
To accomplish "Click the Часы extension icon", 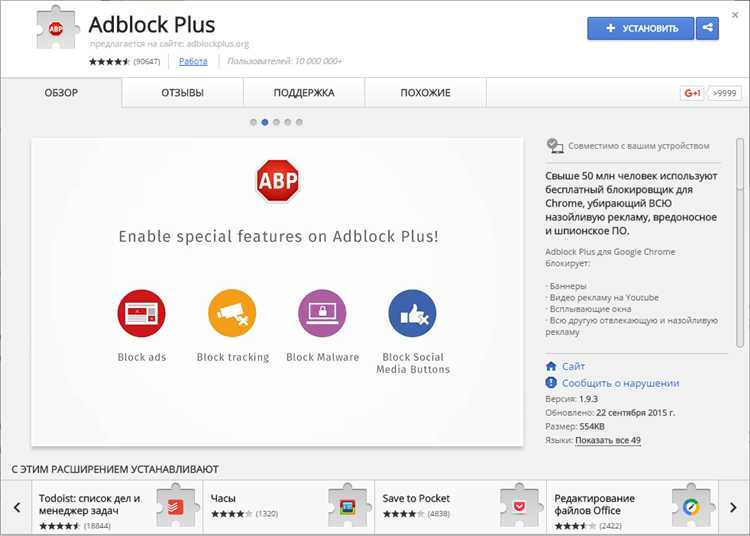I will pyautogui.click(x=348, y=506).
